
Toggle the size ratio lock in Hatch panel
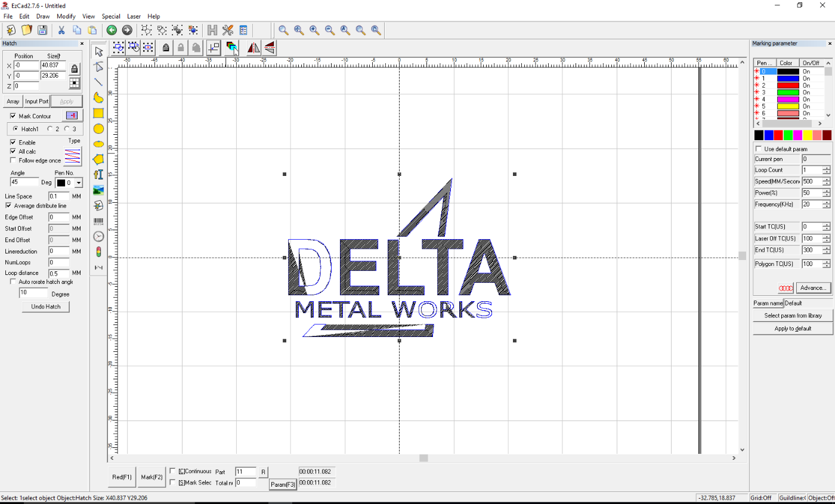tap(75, 69)
